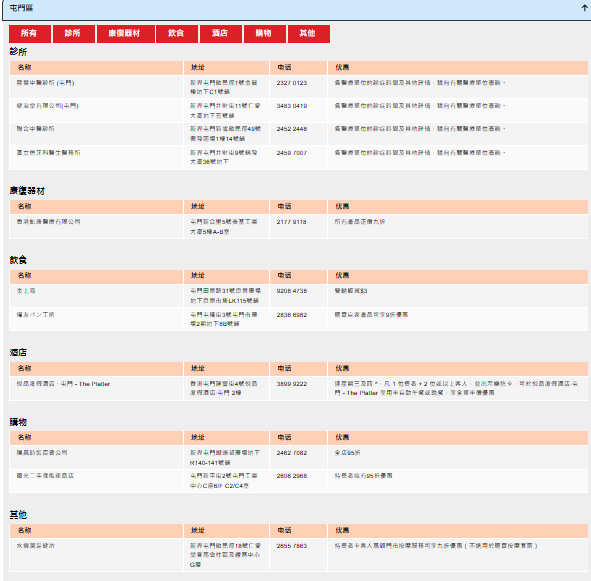
Task: Select phone number 3483 0419
Action: click(292, 106)
